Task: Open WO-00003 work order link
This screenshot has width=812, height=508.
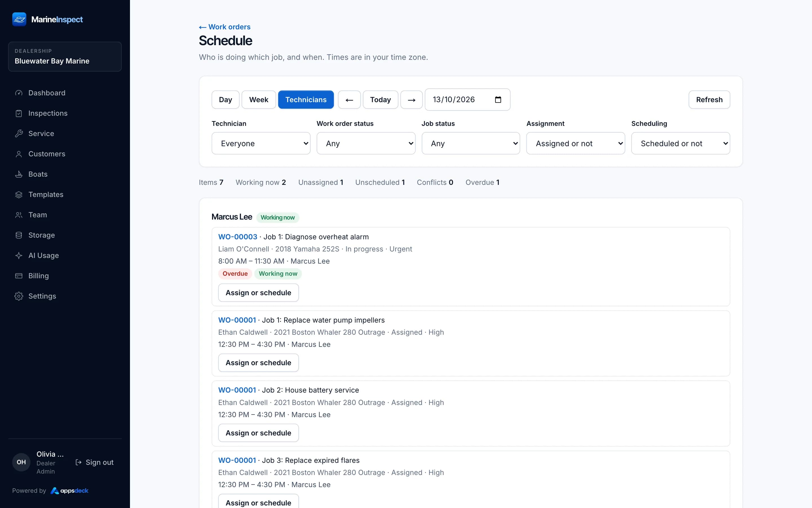Action: 238,237
